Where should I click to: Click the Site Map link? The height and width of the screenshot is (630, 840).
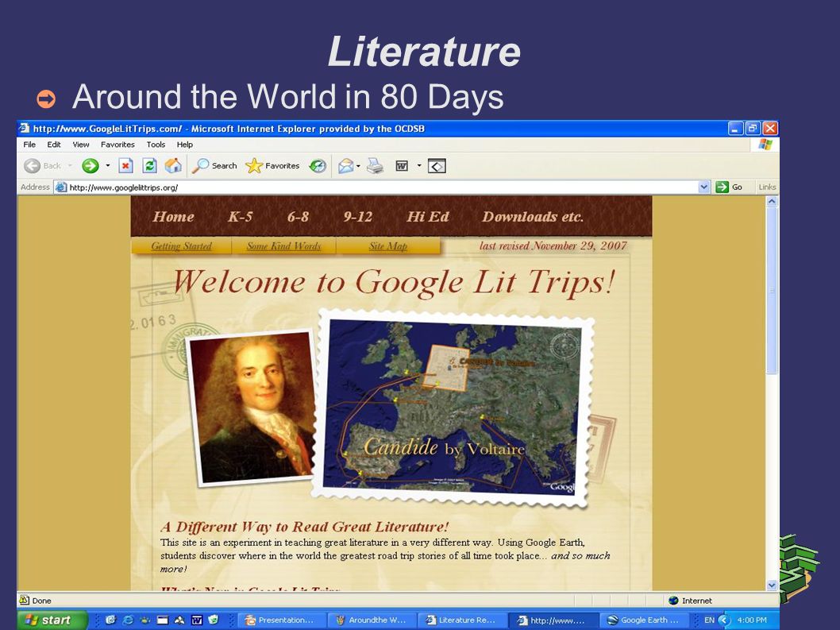pyautogui.click(x=388, y=246)
